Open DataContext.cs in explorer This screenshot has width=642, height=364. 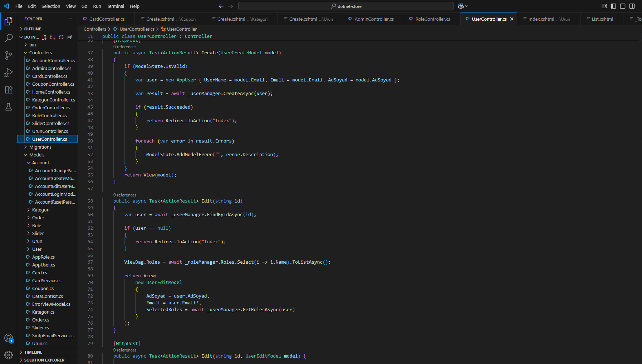(47, 296)
